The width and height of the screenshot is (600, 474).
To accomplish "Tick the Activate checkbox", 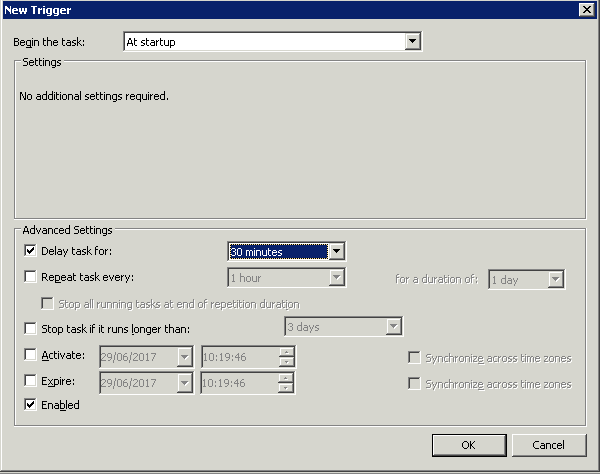I will coord(30,355).
